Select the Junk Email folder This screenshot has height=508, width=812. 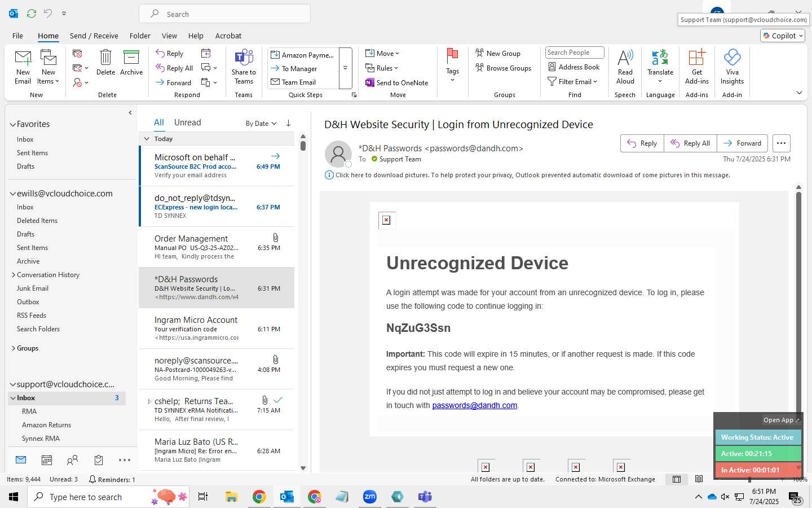tap(33, 288)
